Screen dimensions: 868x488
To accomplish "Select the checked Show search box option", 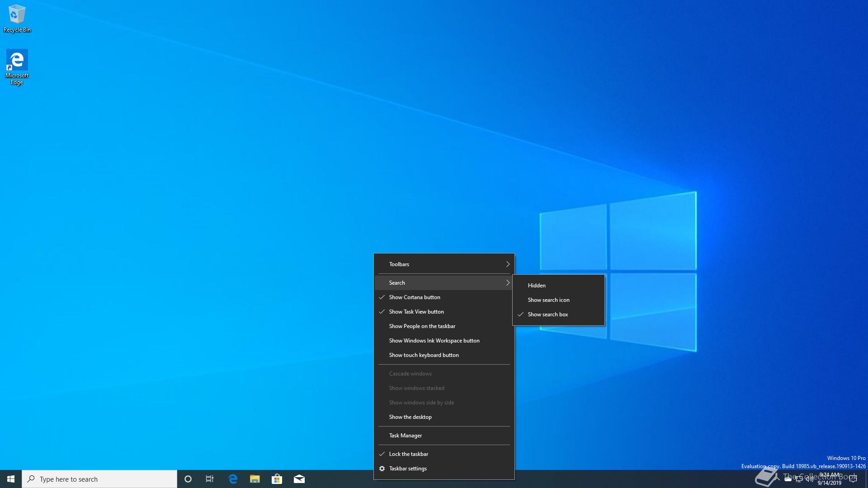I will click(558, 314).
